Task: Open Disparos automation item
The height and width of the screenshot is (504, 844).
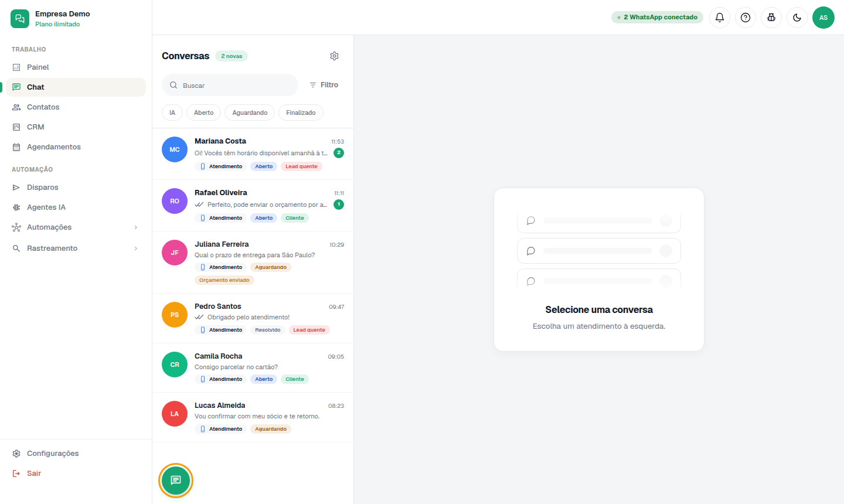Action: pyautogui.click(x=76, y=188)
